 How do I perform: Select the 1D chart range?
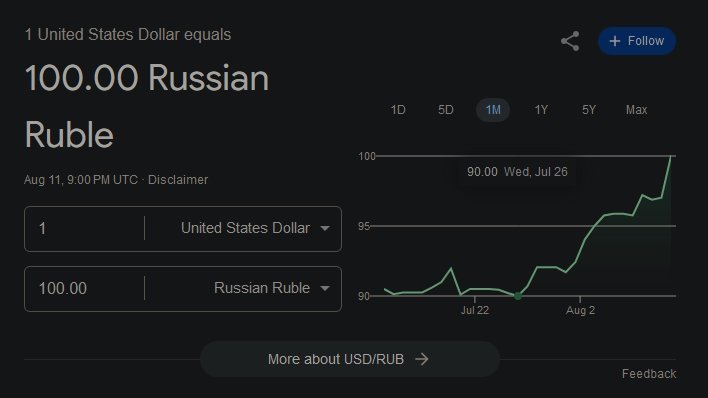pyautogui.click(x=398, y=110)
